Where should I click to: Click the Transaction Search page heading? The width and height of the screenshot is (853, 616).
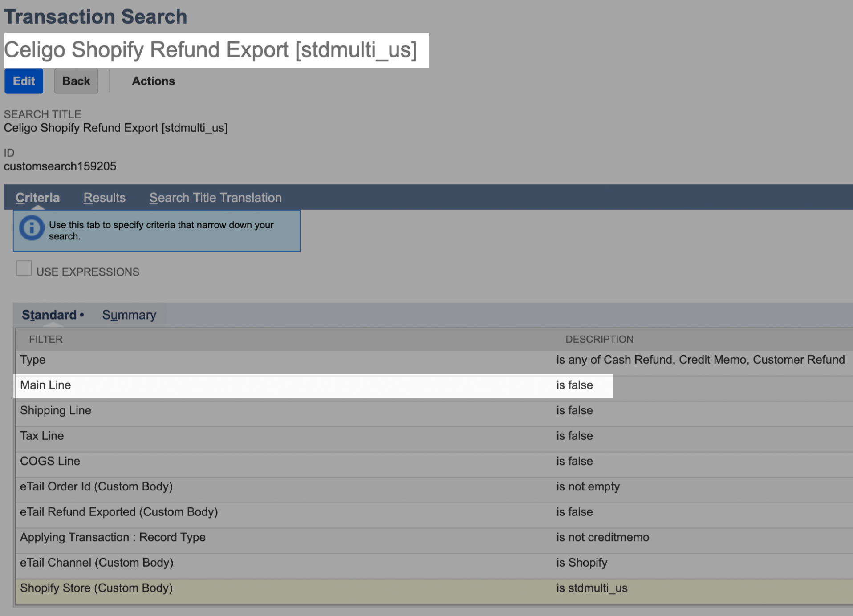[95, 17]
